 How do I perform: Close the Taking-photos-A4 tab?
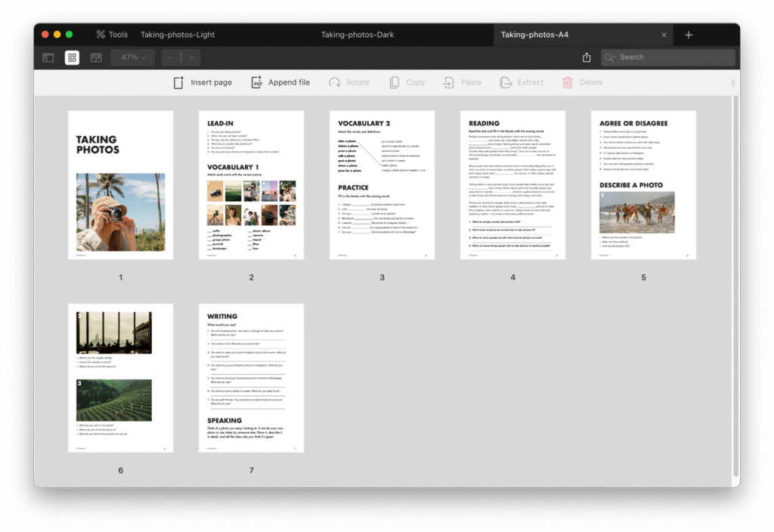pyautogui.click(x=664, y=35)
